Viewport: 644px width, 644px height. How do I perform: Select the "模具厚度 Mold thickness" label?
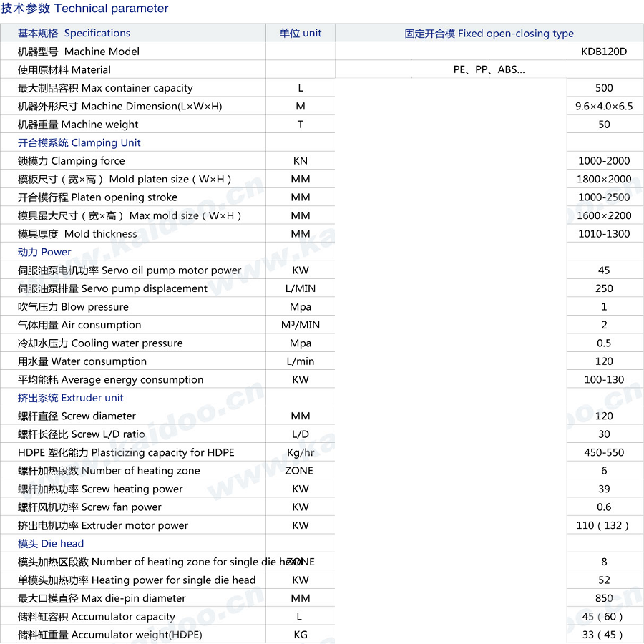coord(77,234)
